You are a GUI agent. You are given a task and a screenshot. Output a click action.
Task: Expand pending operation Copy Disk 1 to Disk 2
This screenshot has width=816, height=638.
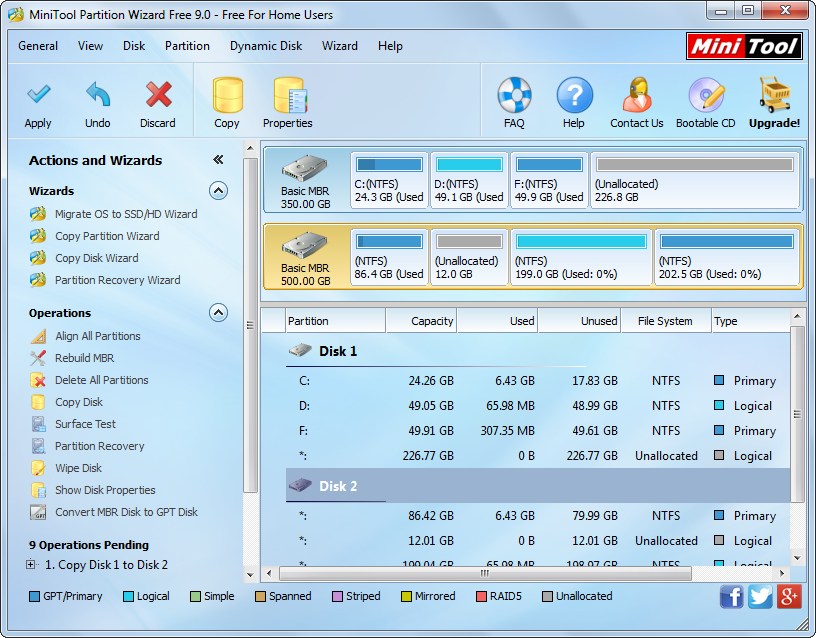pyautogui.click(x=31, y=565)
